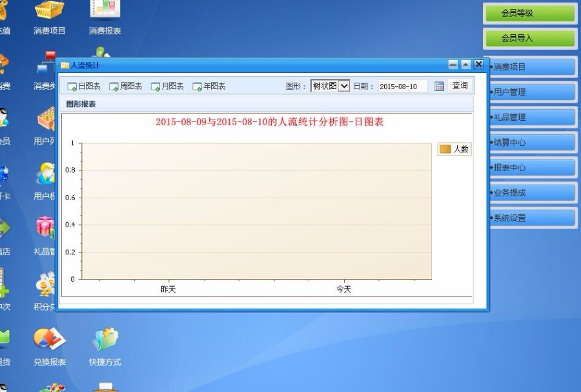Open the 树状图 chart type dropdown

344,85
